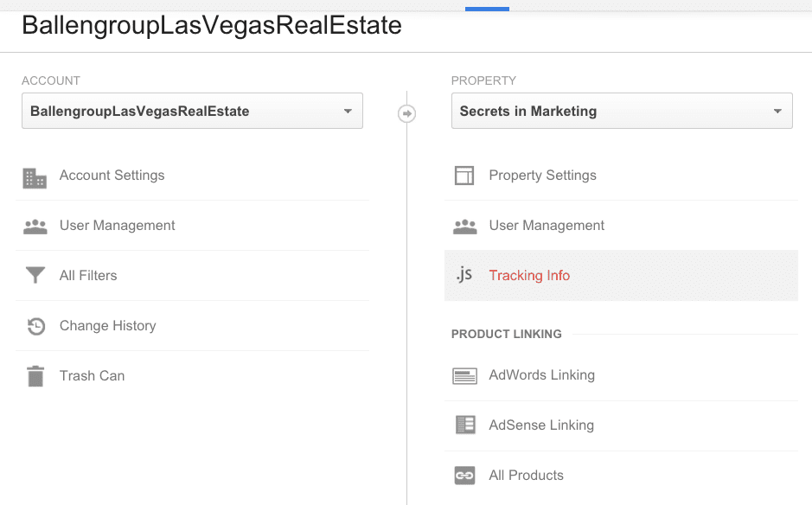Viewport: 812px width, 505px height.
Task: Click the Trash Can icon
Action: (35, 376)
